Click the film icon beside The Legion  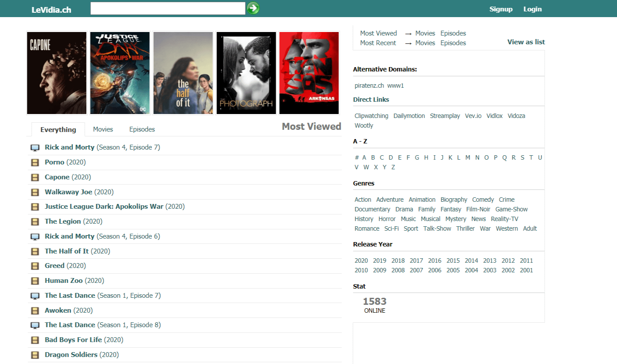click(x=35, y=222)
